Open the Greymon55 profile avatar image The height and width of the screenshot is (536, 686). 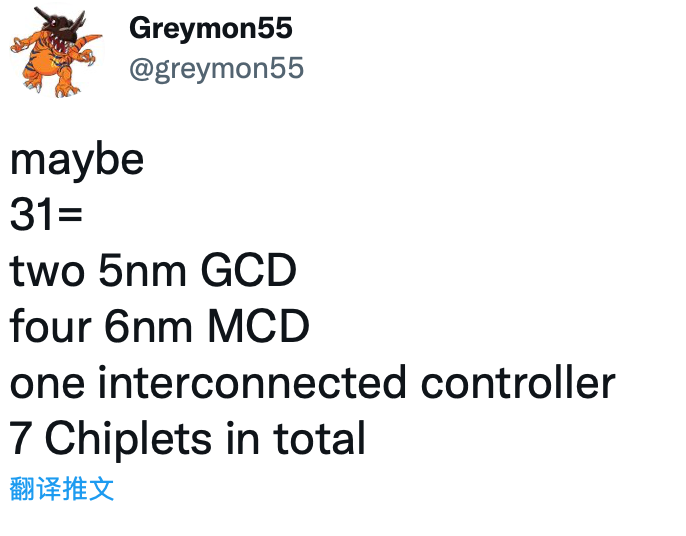(x=56, y=52)
